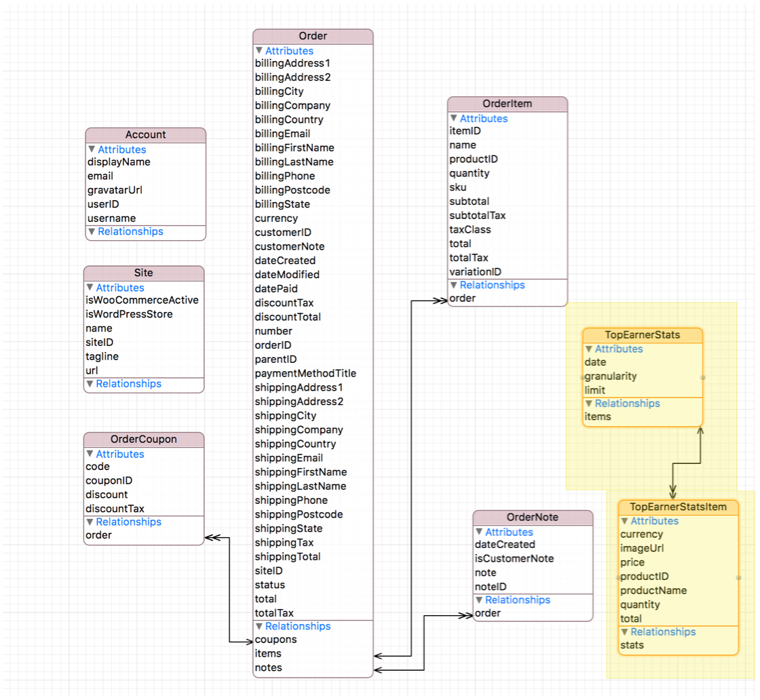Collapse Relationships triangle in Order entity

pyautogui.click(x=259, y=626)
